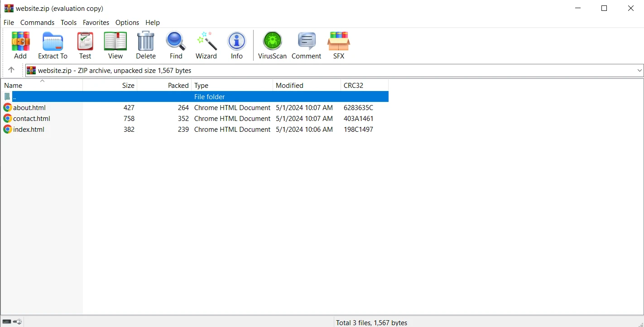The image size is (644, 327).
Task: Click the View file toolbar icon
Action: (x=115, y=45)
